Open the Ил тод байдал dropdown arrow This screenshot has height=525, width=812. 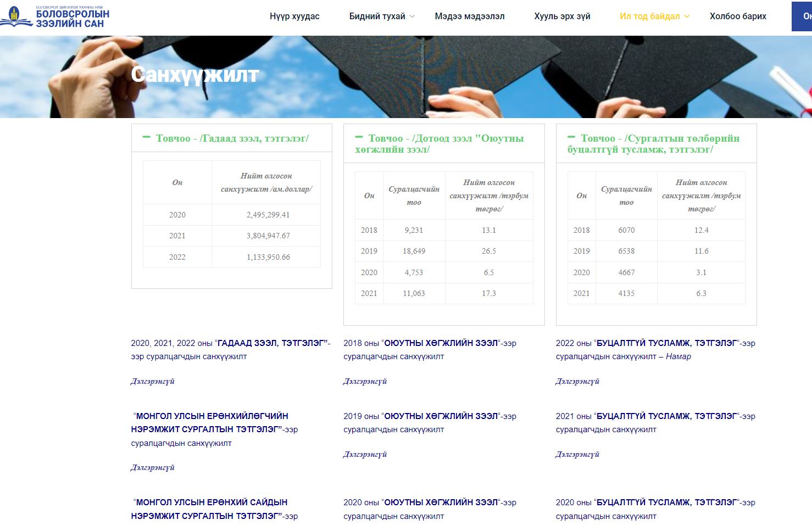click(687, 16)
